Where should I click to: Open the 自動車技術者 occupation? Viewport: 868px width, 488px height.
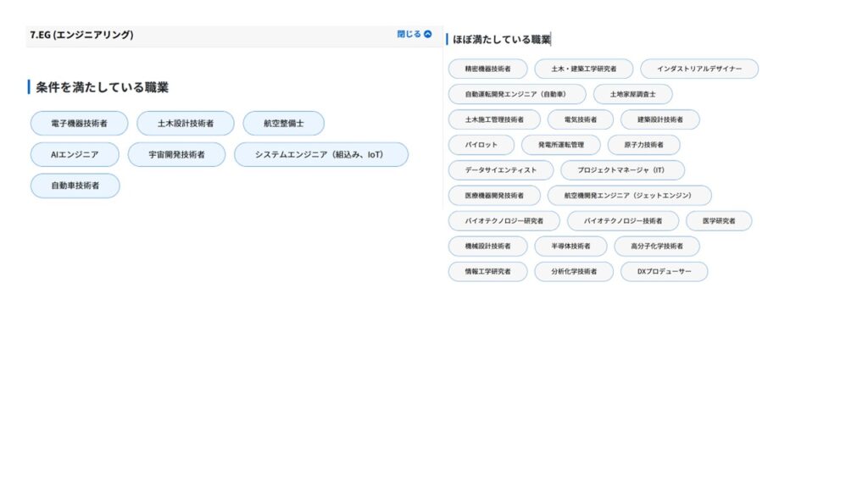tap(75, 186)
